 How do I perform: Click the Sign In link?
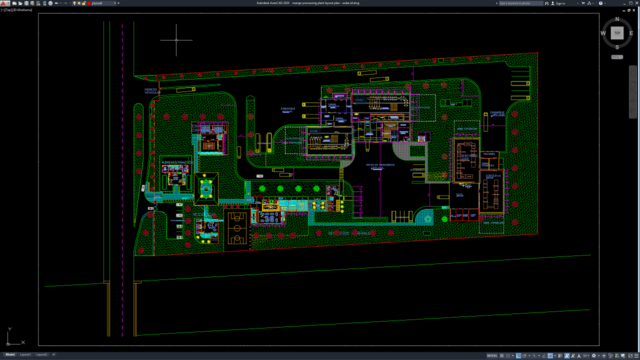point(561,3)
